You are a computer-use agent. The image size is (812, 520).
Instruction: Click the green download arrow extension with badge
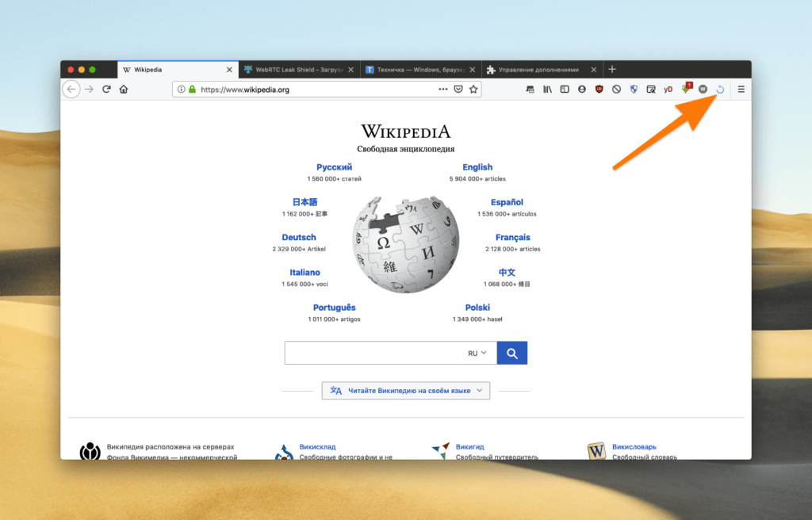[687, 88]
